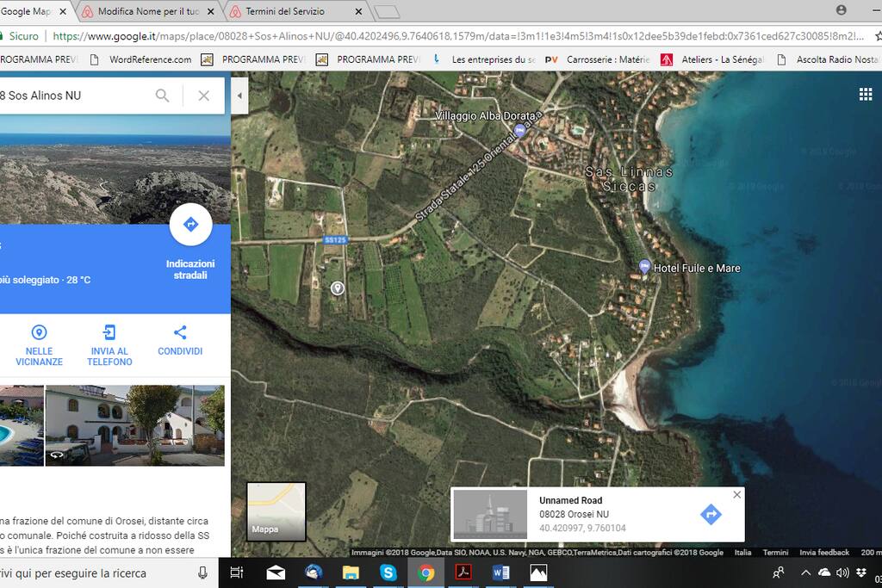Screen dimensions: 882x588
Task: Open Microsoft Word from the taskbar
Action: (500, 573)
